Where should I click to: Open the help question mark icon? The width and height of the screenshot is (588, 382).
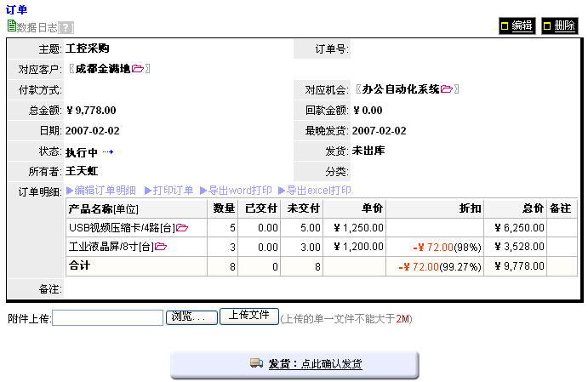tap(66, 28)
